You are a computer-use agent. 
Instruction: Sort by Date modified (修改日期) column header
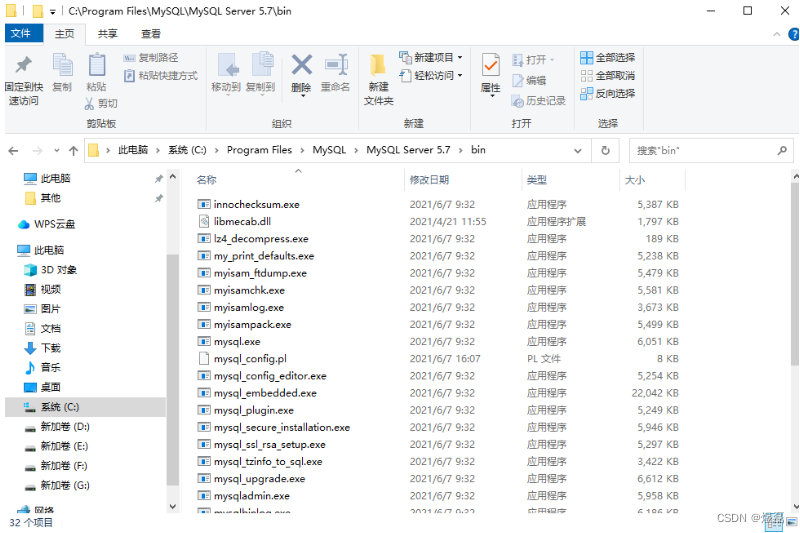coord(429,180)
